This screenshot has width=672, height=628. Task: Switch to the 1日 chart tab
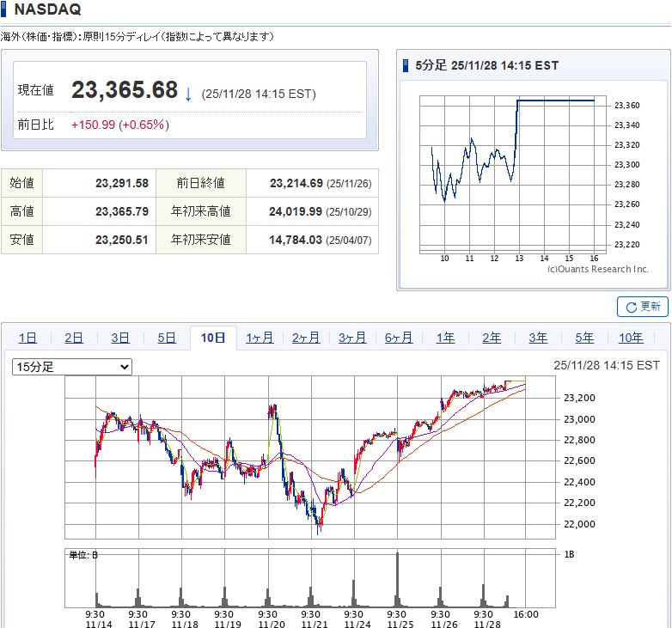point(27,338)
